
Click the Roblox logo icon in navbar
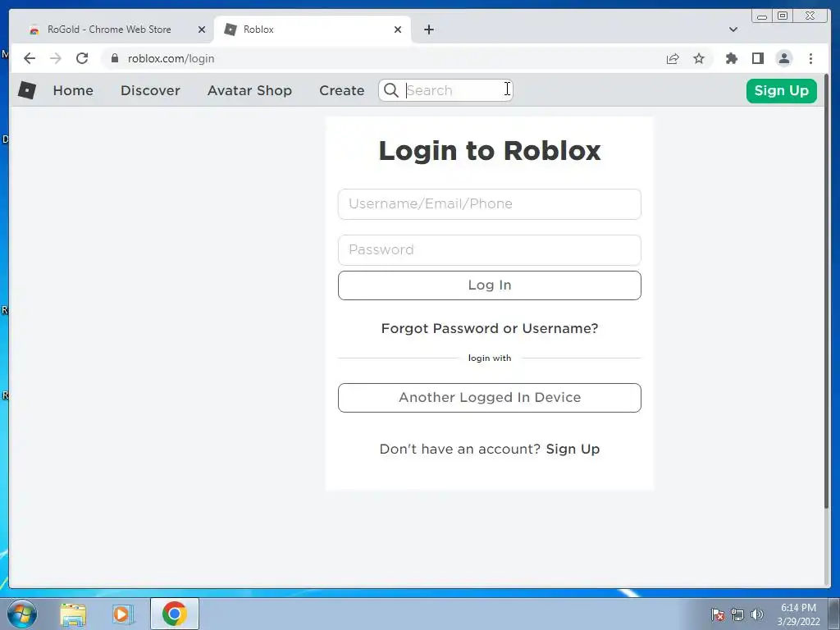tap(27, 90)
